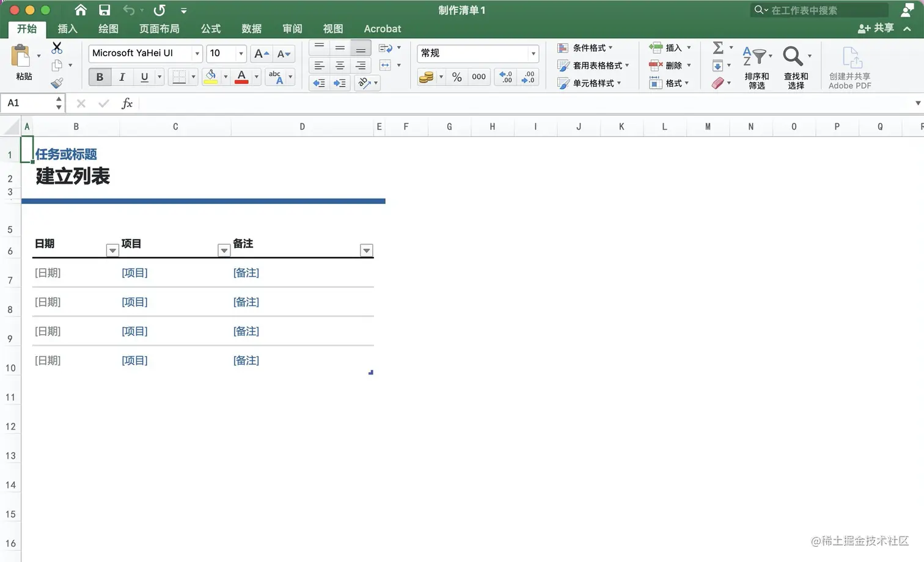This screenshot has width=924, height=562.
Task: Select the 建立列表 title cell
Action: pos(73,176)
